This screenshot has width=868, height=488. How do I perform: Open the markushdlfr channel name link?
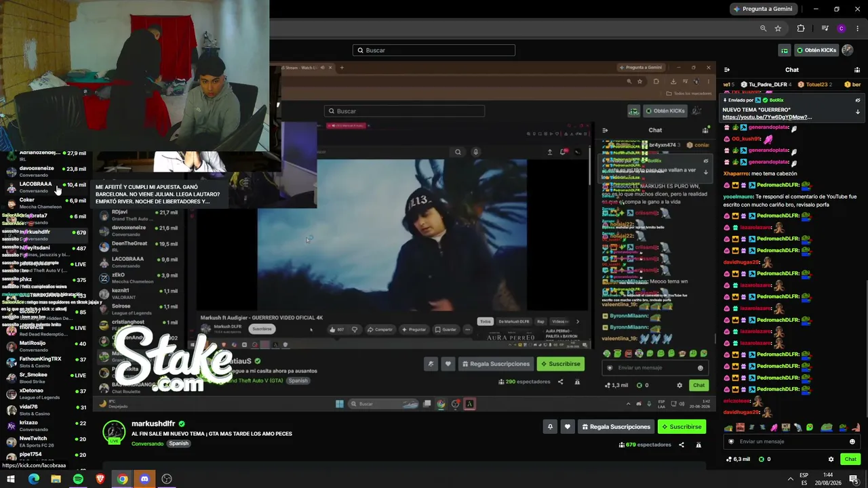click(153, 424)
